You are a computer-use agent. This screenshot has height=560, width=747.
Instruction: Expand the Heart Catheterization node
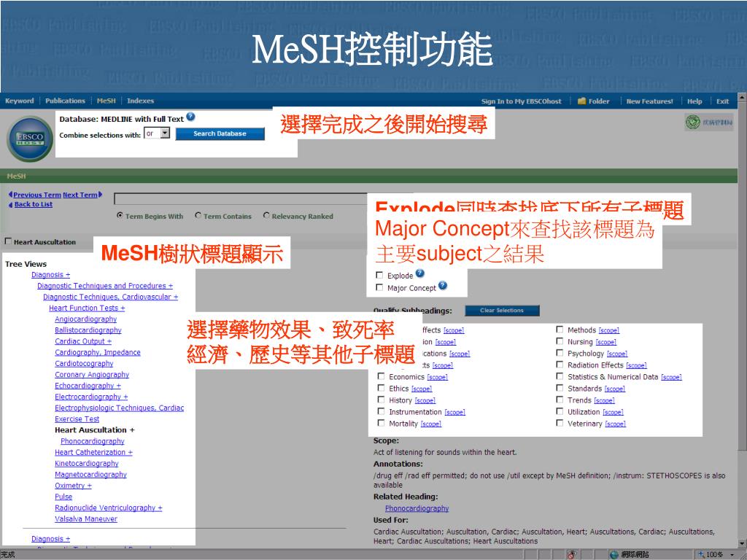[x=93, y=452]
